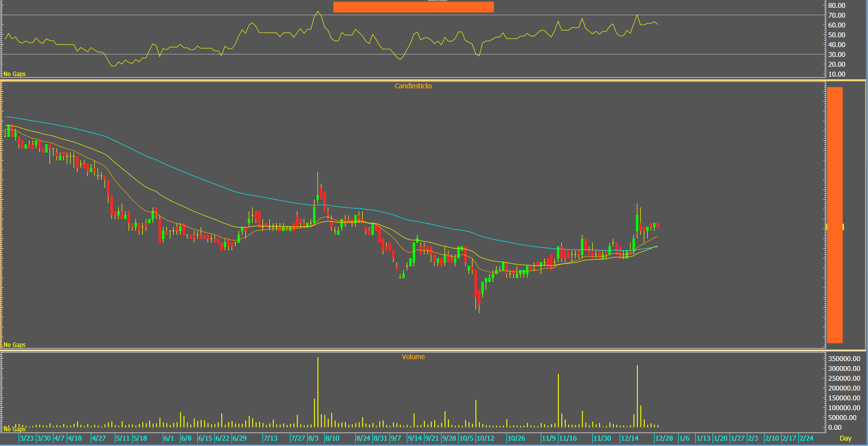This screenshot has height=446, width=868.
Task: Click the 6/29 date label
Action: click(239, 438)
